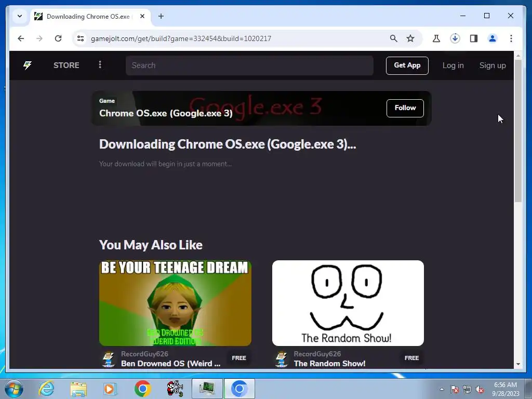Click the Get App button
Image resolution: width=532 pixels, height=399 pixels.
[407, 65]
